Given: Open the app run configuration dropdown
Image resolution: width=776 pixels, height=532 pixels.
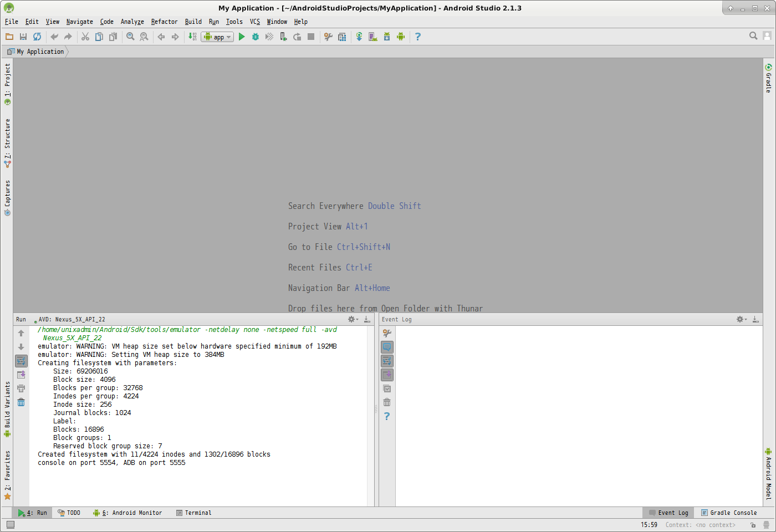Looking at the screenshot, I should coord(217,37).
